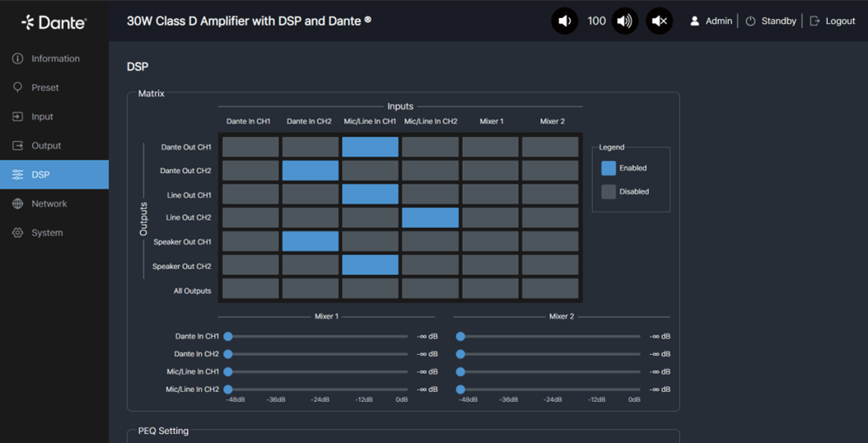868x443 pixels.
Task: Enable Mixer 2 routing to Speaker Out CH2
Action: [550, 265]
